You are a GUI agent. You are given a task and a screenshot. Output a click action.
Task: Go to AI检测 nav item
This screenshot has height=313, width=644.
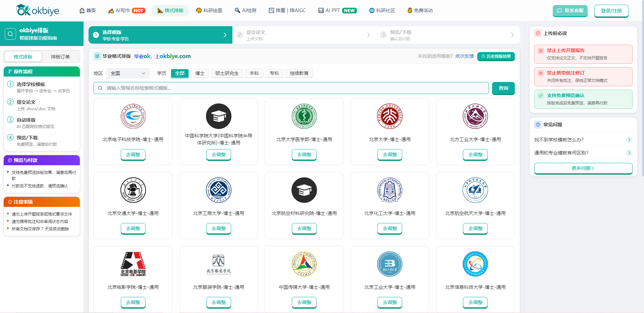[x=246, y=10]
